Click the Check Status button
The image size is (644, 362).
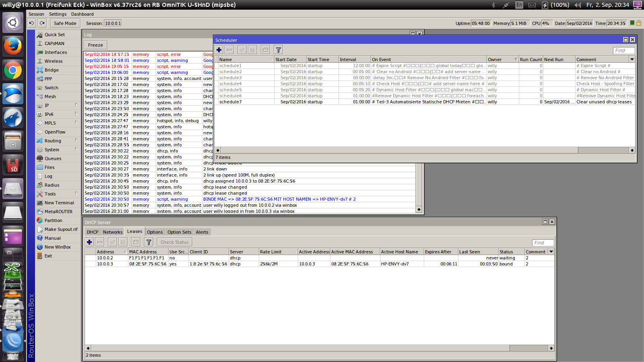[175, 242]
